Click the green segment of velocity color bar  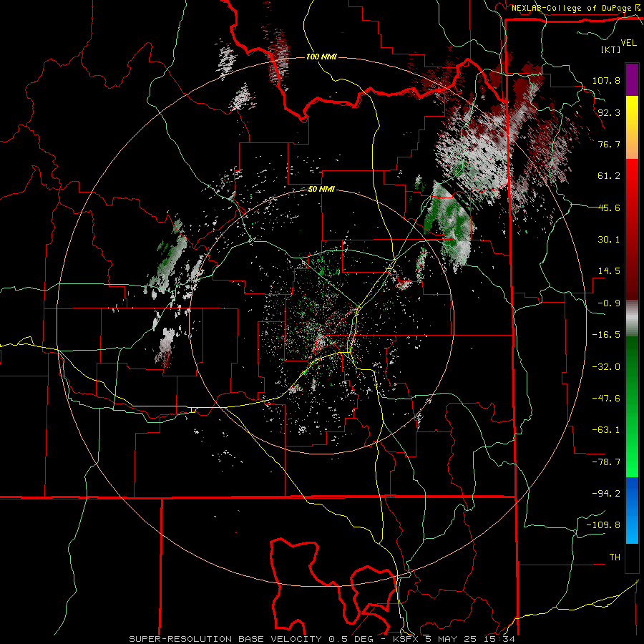(632, 406)
